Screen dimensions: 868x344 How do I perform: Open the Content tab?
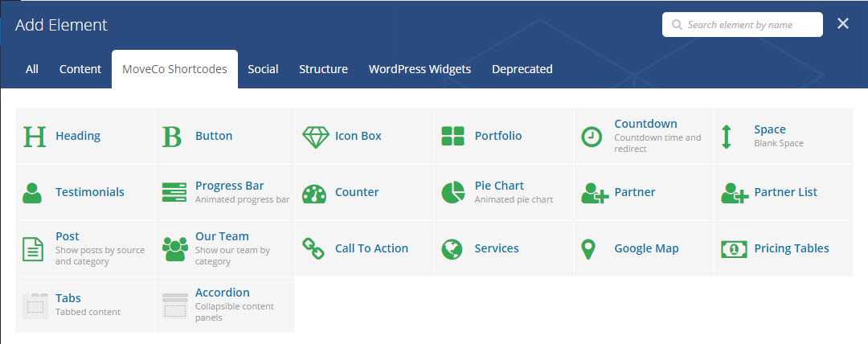(x=80, y=69)
